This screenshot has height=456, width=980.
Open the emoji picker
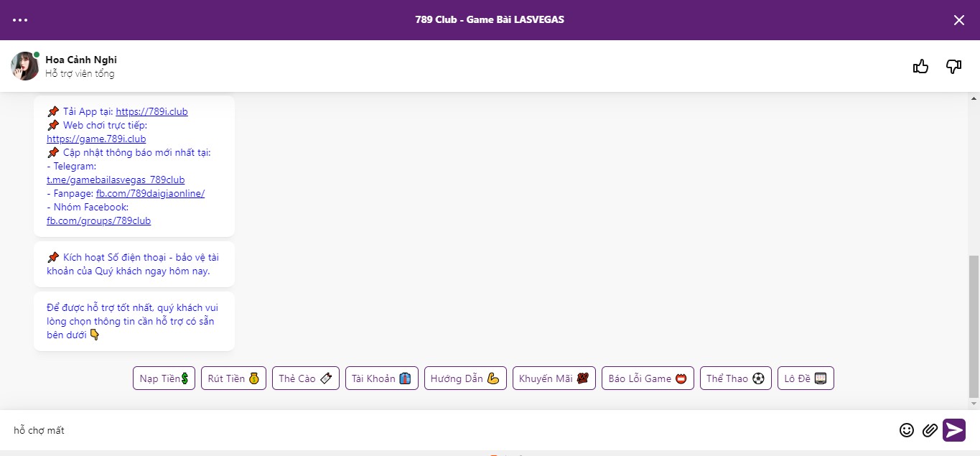click(907, 430)
